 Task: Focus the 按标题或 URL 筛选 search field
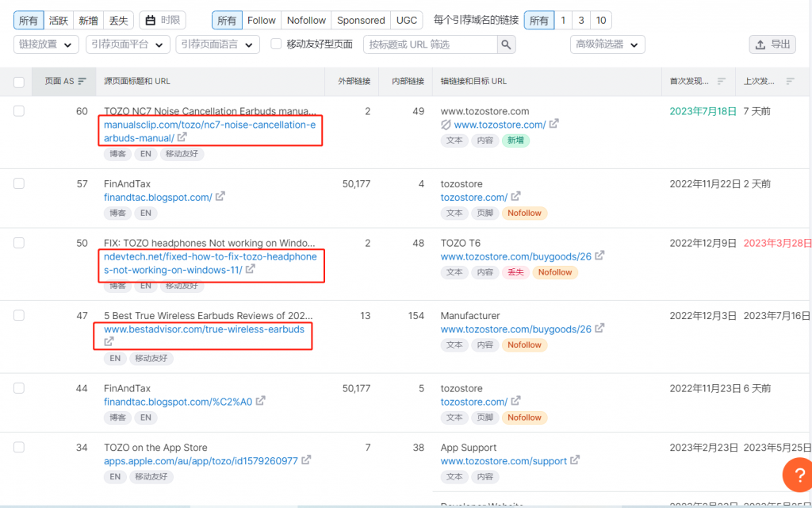[x=431, y=44]
